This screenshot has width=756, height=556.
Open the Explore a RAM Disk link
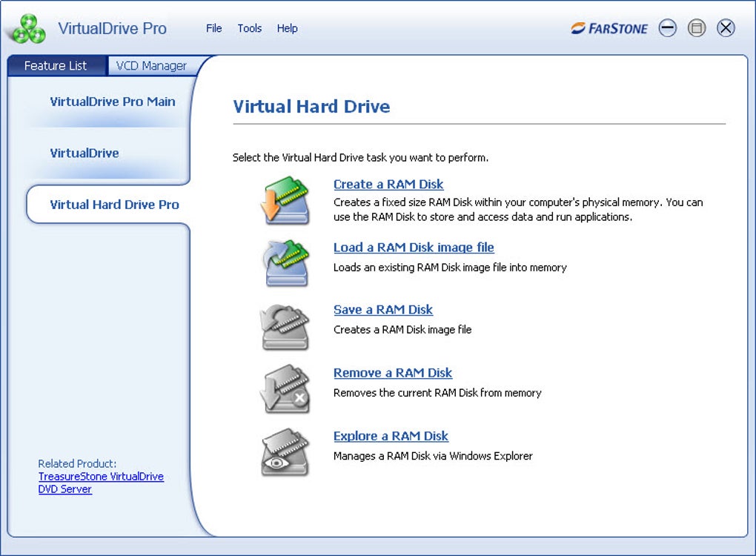tap(391, 436)
